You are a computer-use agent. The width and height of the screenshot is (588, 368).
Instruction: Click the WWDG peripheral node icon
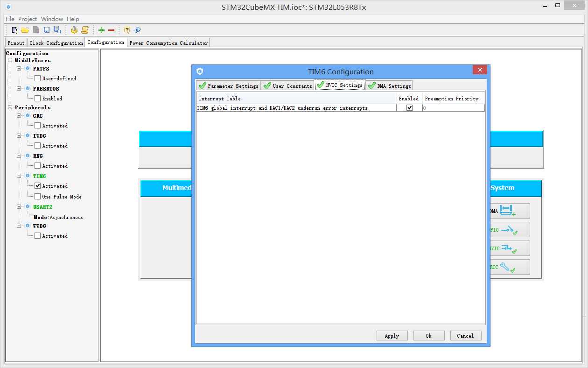28,226
